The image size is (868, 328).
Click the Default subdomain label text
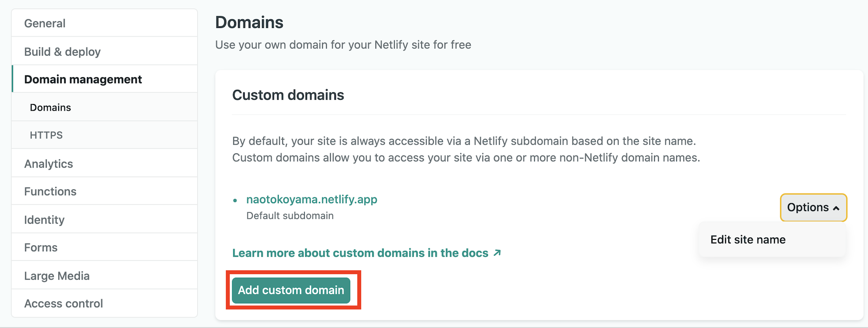coord(290,216)
